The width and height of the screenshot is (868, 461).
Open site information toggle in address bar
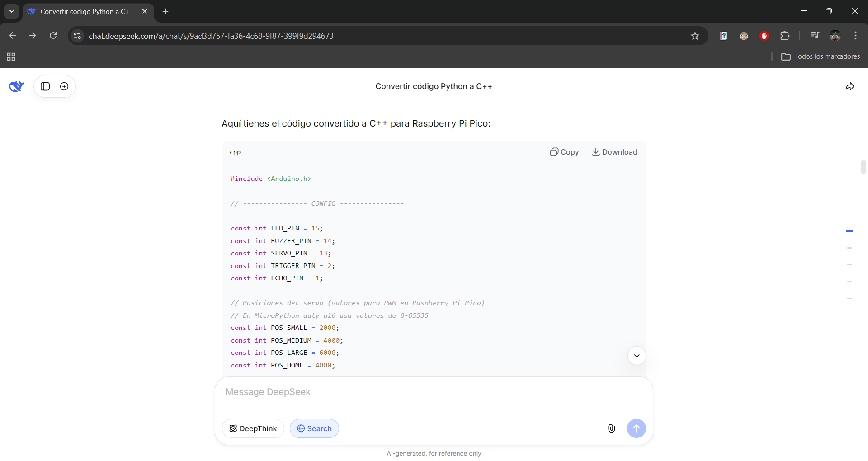[77, 36]
